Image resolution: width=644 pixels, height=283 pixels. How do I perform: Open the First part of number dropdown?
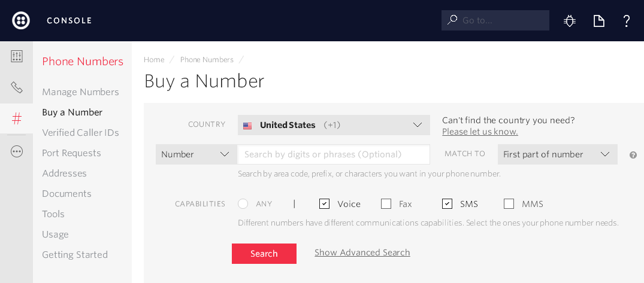(x=557, y=154)
